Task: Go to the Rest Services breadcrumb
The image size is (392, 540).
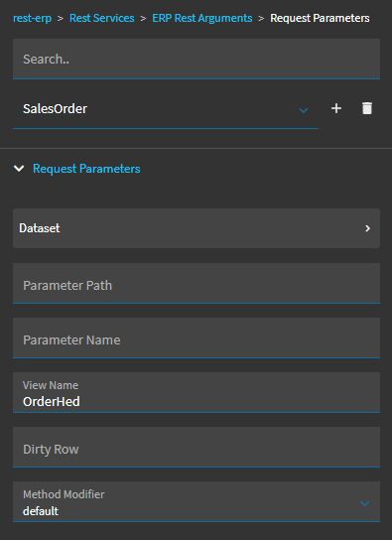Action: (102, 18)
